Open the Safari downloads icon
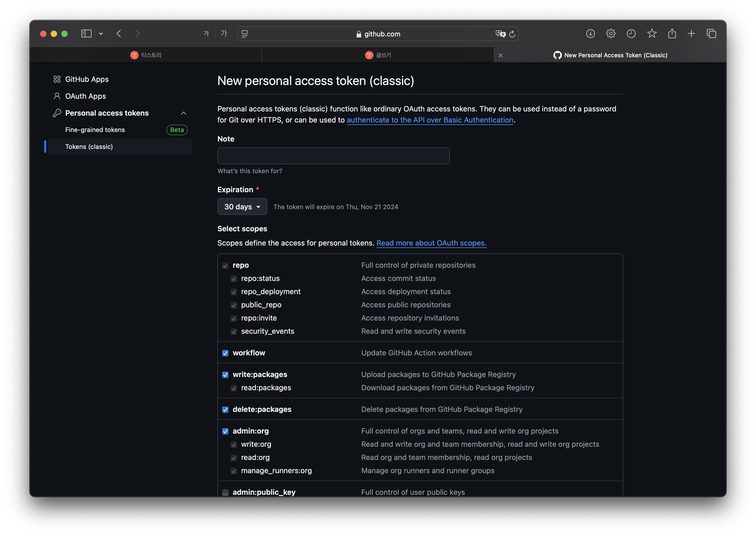The image size is (756, 536). (590, 34)
